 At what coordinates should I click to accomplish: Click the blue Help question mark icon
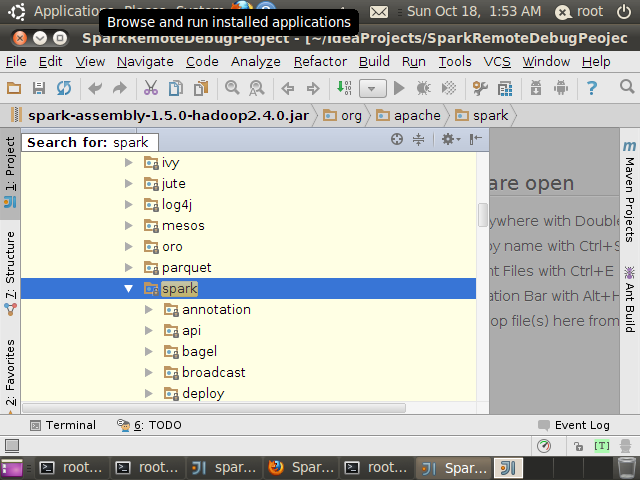click(x=592, y=88)
